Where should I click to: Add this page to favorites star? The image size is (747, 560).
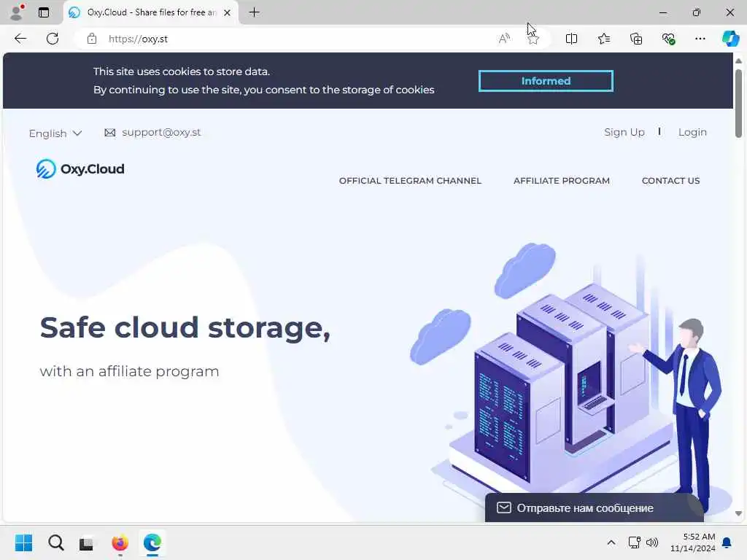[x=533, y=39]
